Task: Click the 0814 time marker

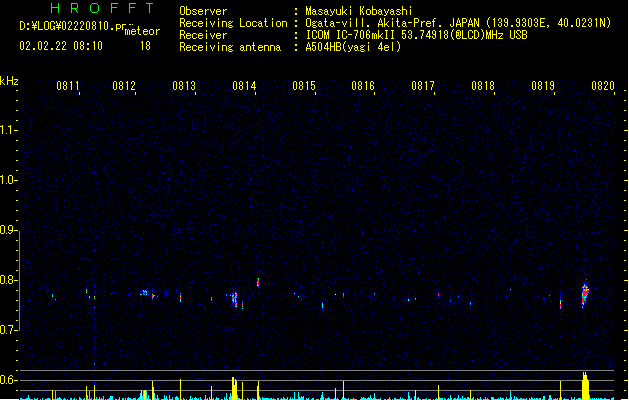Action: [244, 86]
